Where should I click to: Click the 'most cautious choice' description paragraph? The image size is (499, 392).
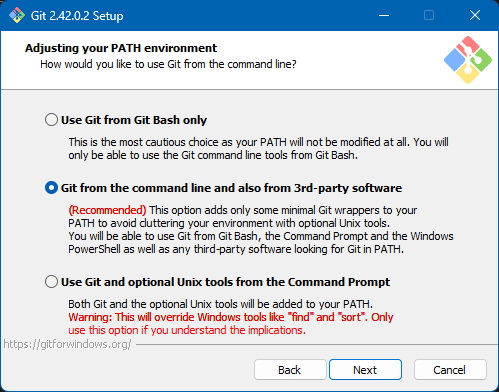tap(258, 149)
